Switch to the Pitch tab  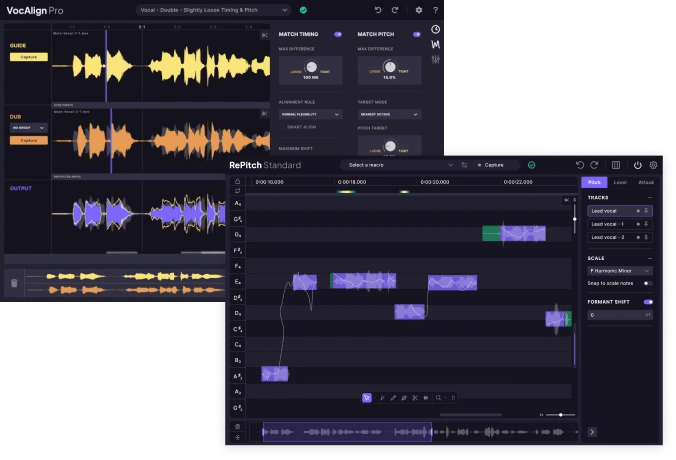594,182
